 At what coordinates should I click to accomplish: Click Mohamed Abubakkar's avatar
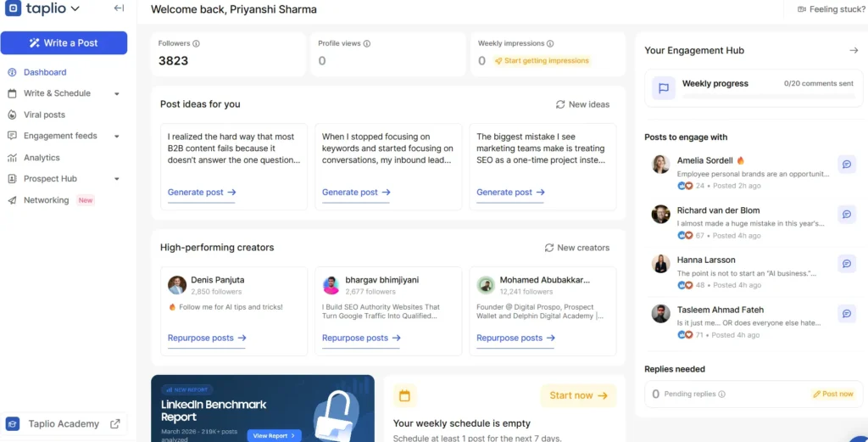tap(486, 285)
